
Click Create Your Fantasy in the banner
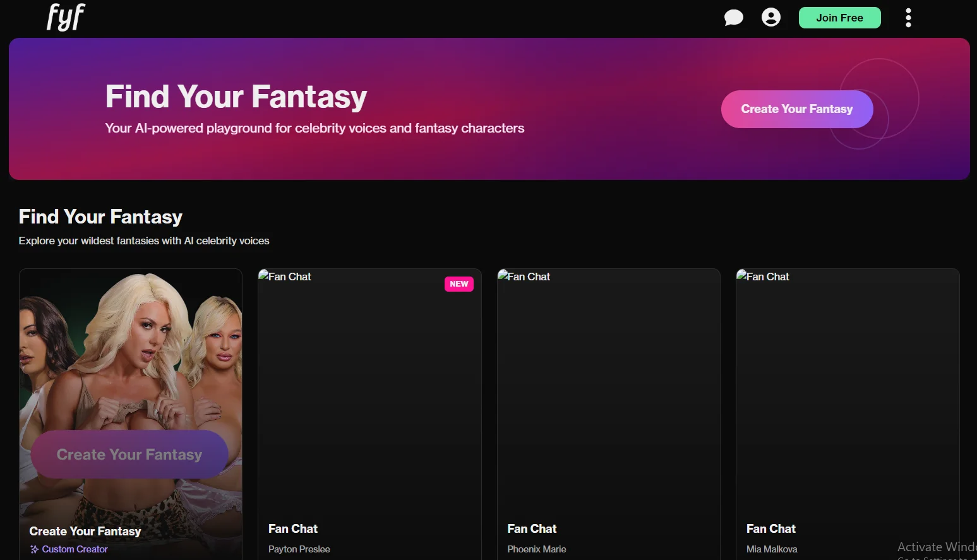click(x=796, y=109)
